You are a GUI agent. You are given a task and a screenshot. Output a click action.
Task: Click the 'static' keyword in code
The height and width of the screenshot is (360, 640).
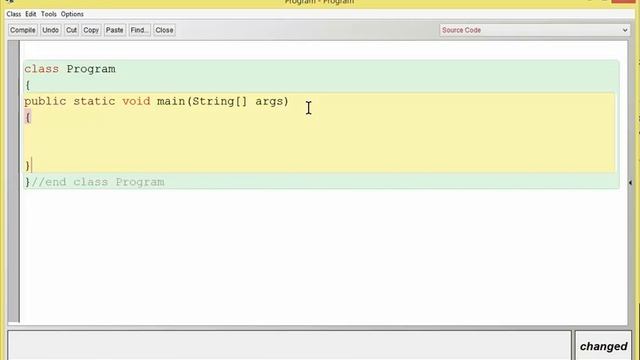[94, 101]
